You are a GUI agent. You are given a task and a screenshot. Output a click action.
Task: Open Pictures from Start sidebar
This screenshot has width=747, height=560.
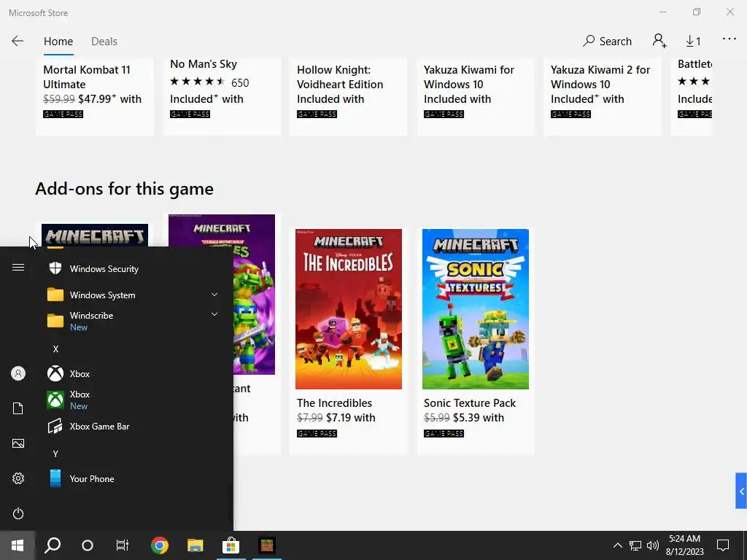tap(18, 443)
